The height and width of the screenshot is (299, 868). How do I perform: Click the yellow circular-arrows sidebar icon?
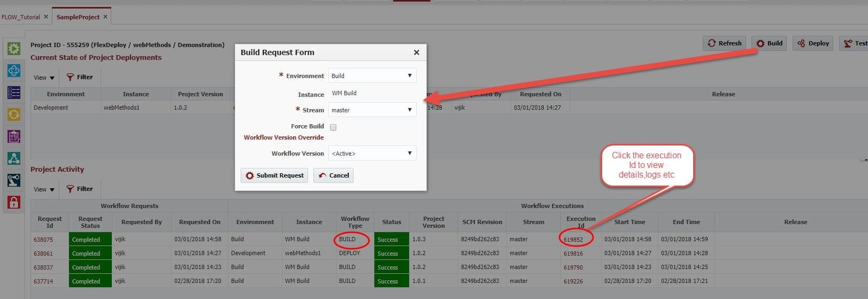point(14,114)
